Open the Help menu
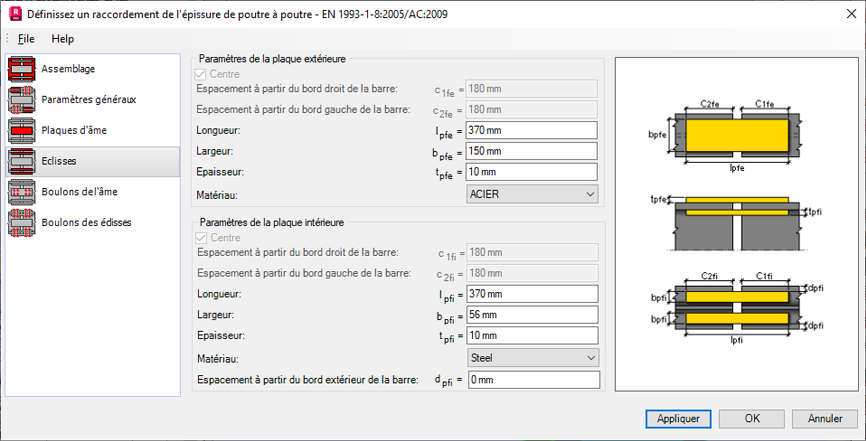The height and width of the screenshot is (441, 866). (62, 39)
